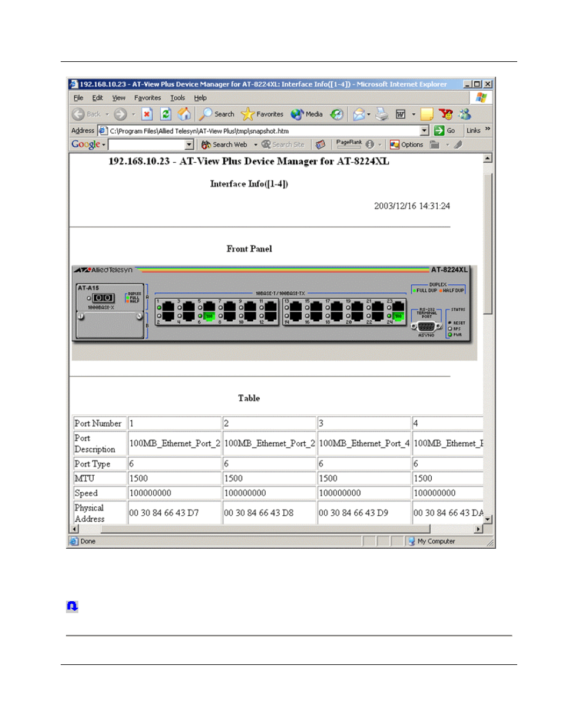Click the Edit with Word icon
The image size is (562, 728).
click(401, 114)
